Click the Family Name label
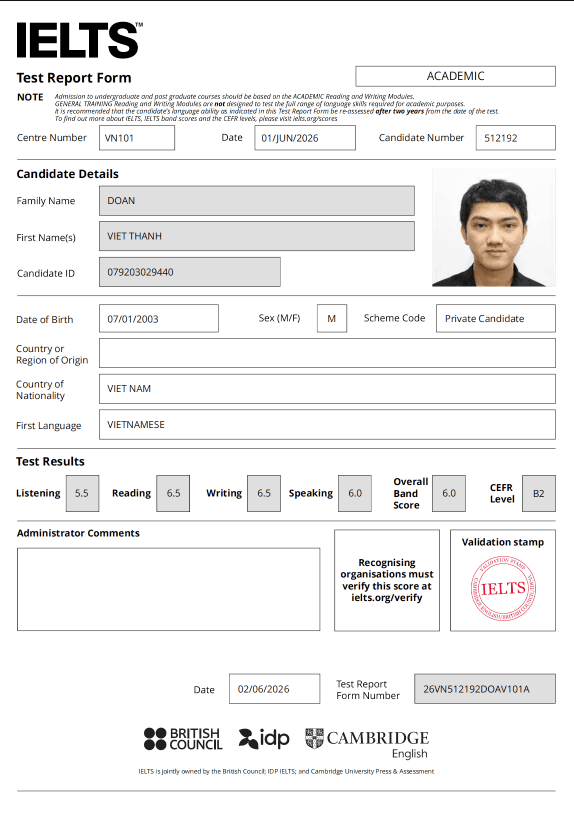This screenshot has height=813, width=574. pyautogui.click(x=46, y=201)
